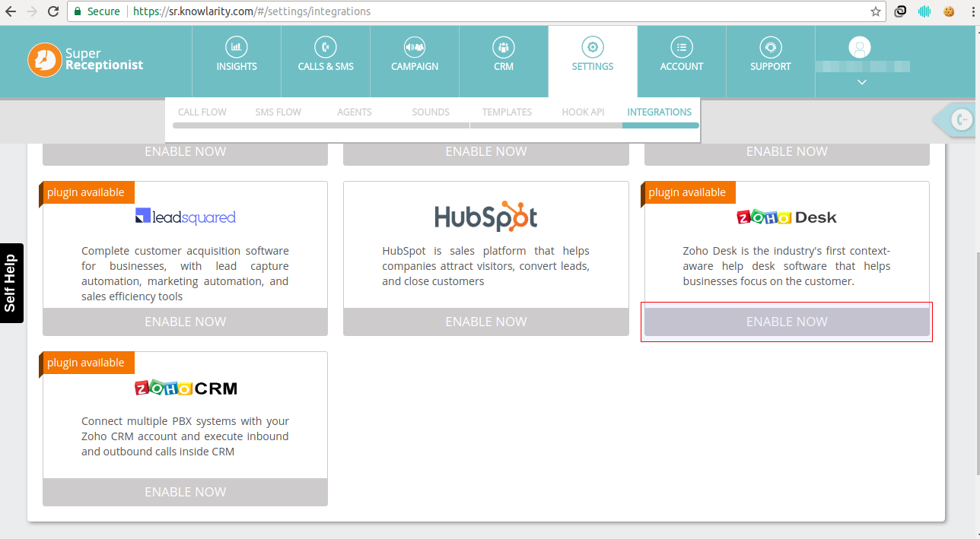980x539 pixels.
Task: Click plugin available badge on Zoho Desk
Action: tap(688, 192)
